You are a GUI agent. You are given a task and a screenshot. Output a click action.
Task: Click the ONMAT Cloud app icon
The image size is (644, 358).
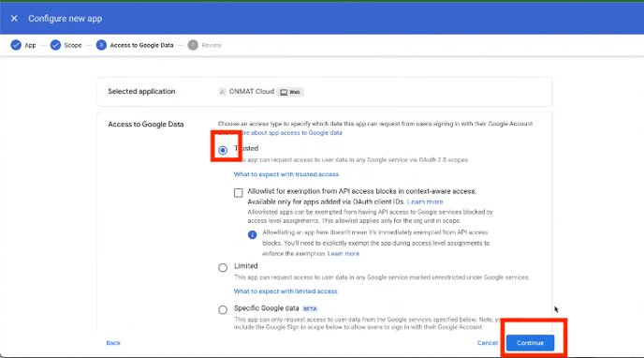point(222,92)
